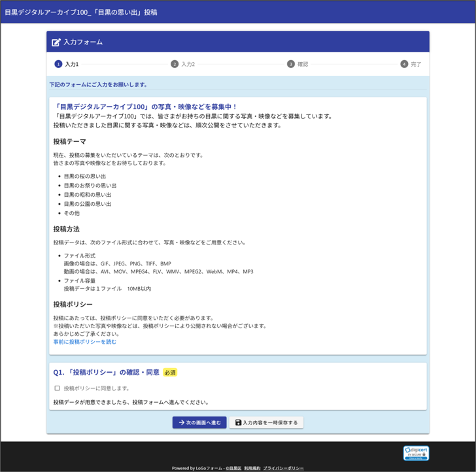Open the 利用規約 footer link

[252, 468]
